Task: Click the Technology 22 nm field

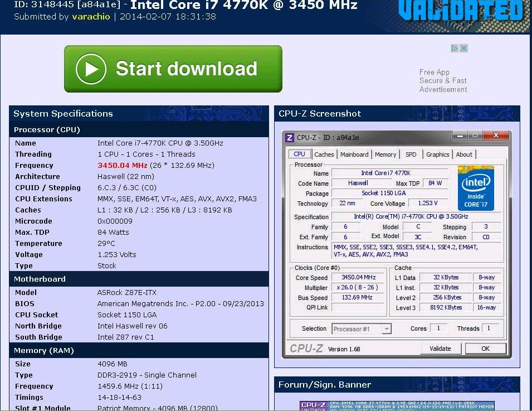Action: (348, 203)
